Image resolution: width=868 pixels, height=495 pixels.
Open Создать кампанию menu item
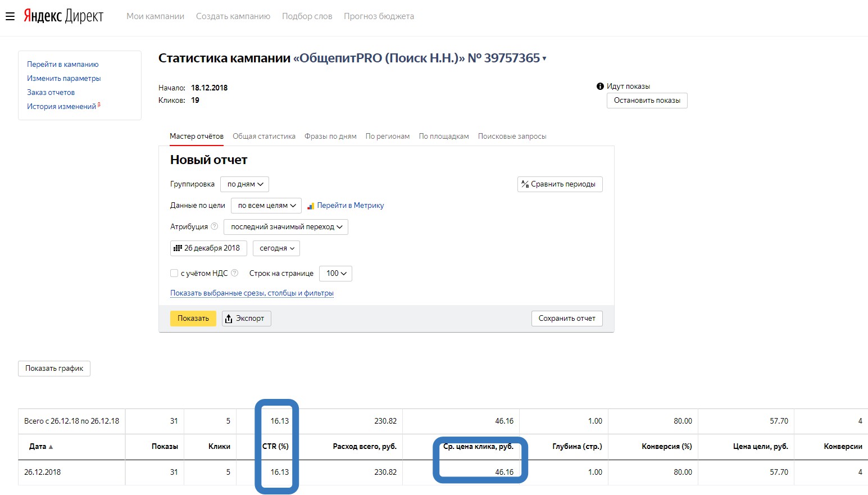(233, 16)
